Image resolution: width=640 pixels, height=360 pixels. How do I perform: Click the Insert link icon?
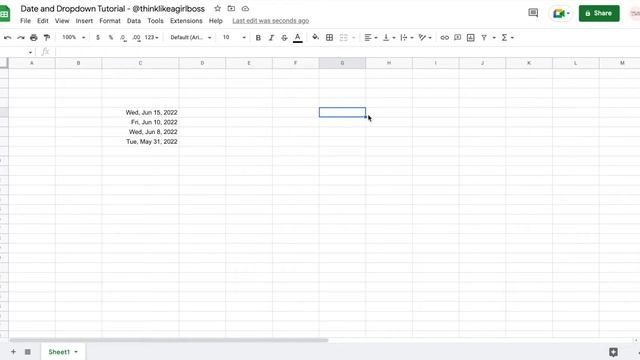point(444,38)
